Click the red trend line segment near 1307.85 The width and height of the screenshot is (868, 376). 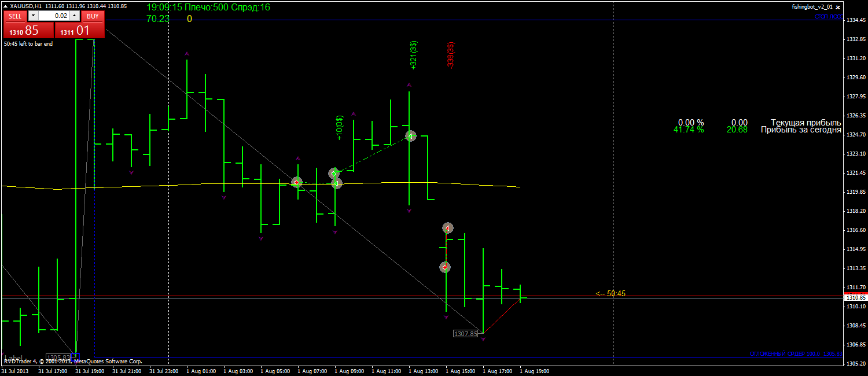(503, 316)
